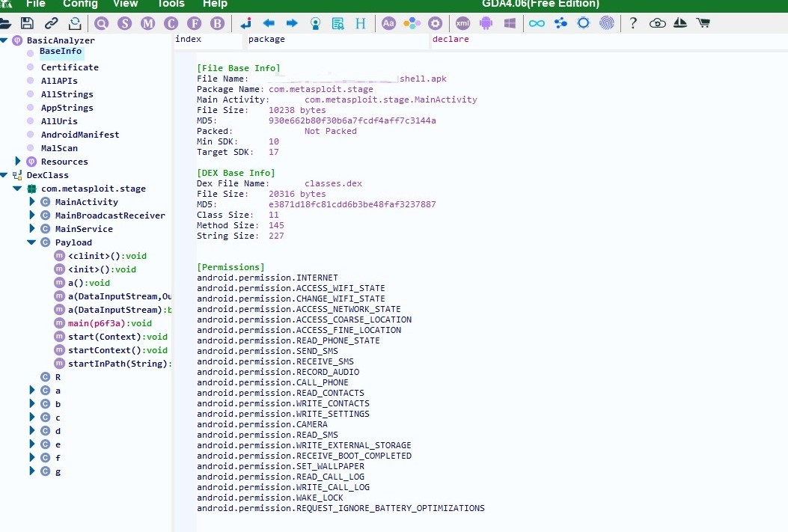The width and height of the screenshot is (788, 532).
Task: Click the Aa text icon
Action: coord(388,23)
